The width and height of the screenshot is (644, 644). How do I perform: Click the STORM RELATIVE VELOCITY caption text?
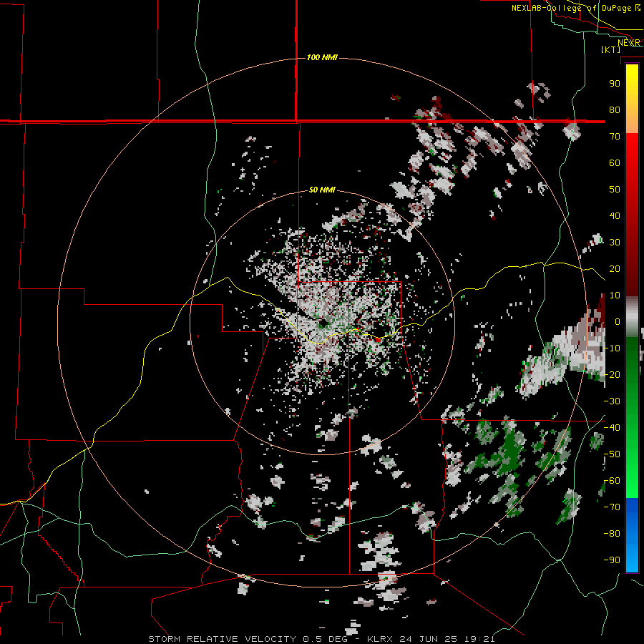pos(222,639)
